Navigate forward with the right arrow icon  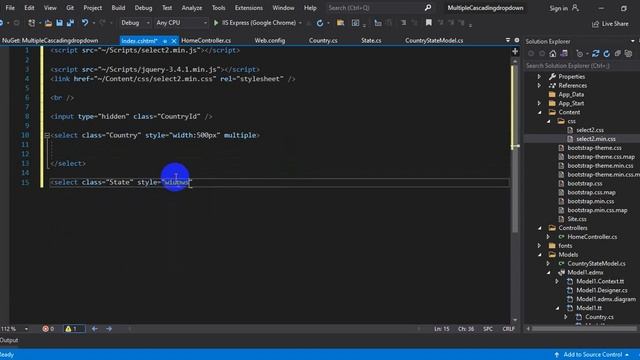(109, 329)
